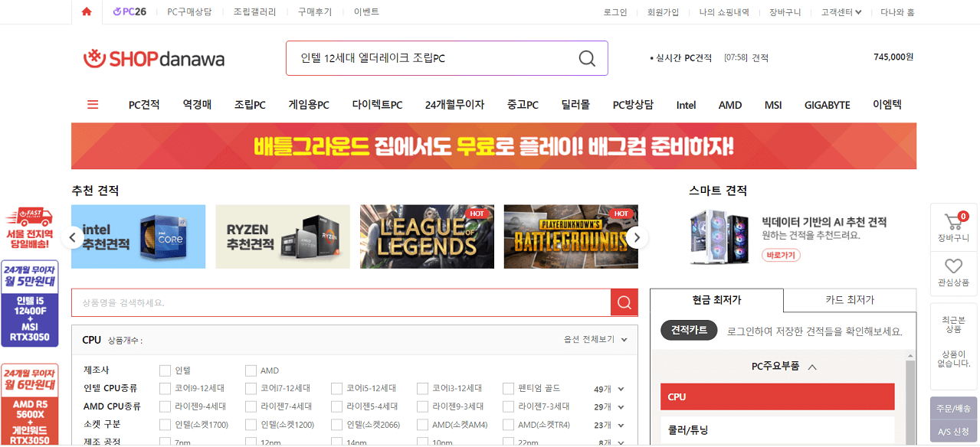
Task: Click the magnifier icon in main search bar
Action: (586, 58)
